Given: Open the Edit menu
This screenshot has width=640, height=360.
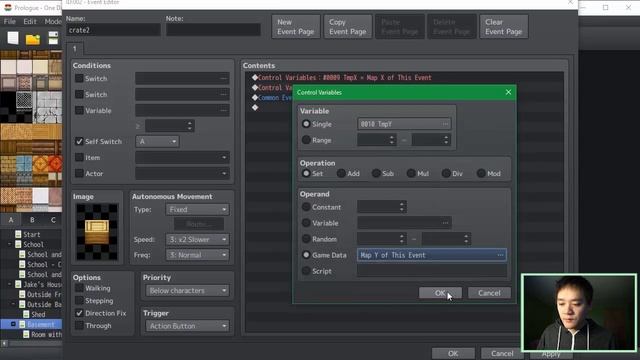Looking at the screenshot, I should point(30,21).
